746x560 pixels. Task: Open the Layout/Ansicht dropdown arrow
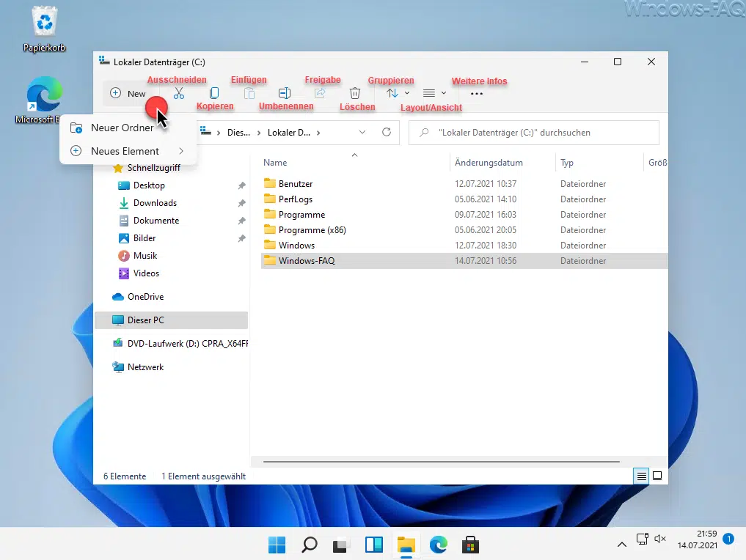[x=444, y=93]
